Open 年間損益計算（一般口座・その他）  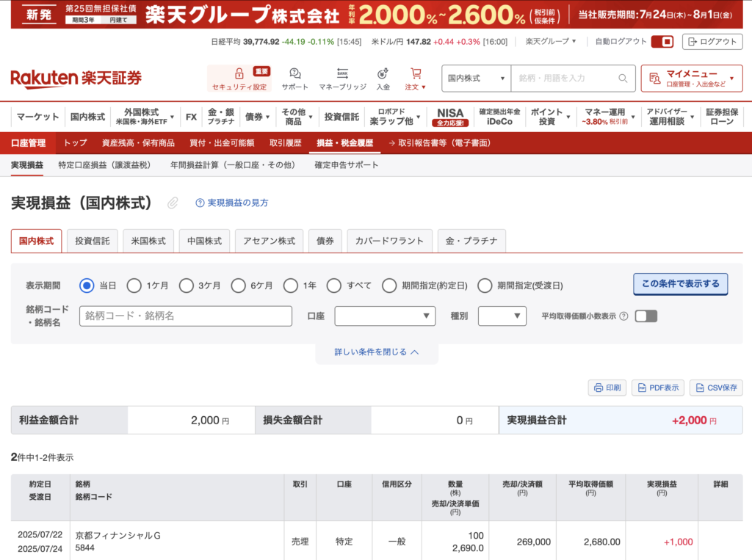(233, 165)
